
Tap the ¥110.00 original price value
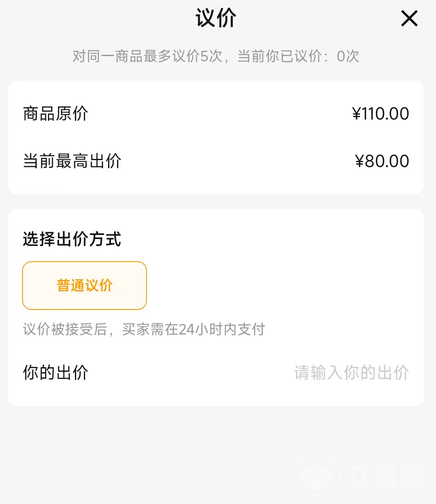click(381, 114)
